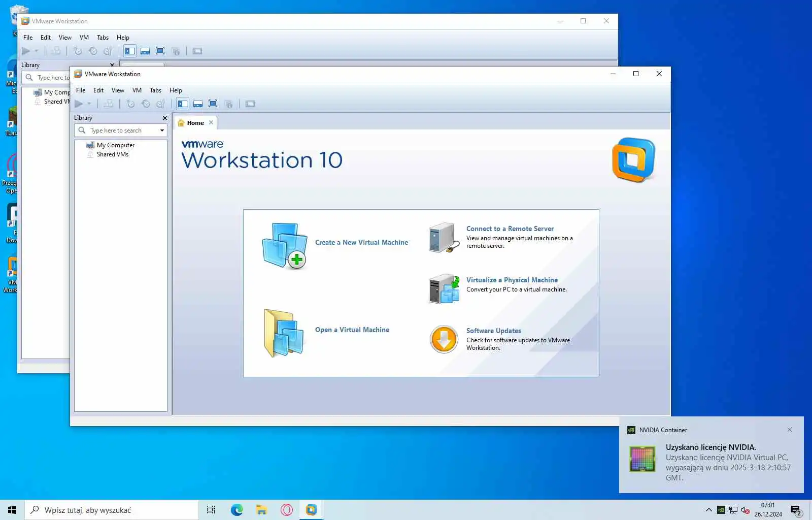Select My Computer in front window library
Viewport: 812px width, 520px height.
pyautogui.click(x=116, y=145)
